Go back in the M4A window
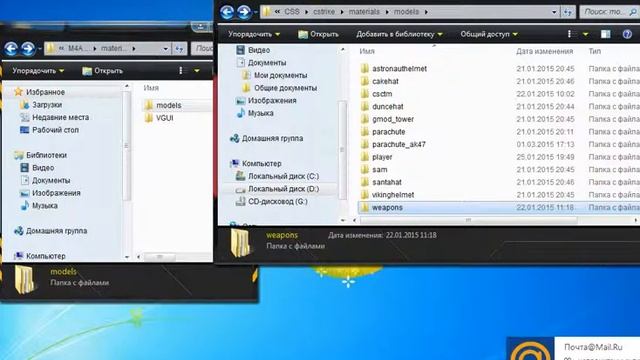Image resolution: width=640 pixels, height=360 pixels. point(11,49)
